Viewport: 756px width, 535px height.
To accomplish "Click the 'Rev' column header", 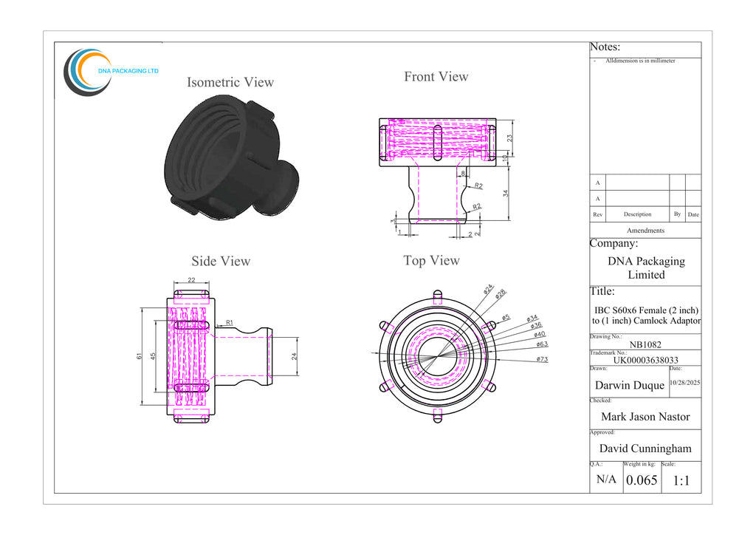I will pos(597,215).
